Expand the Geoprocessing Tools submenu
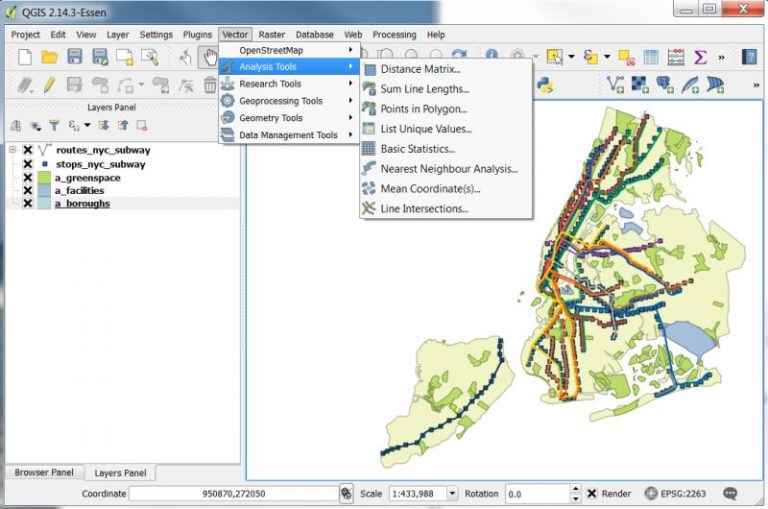 pyautogui.click(x=288, y=101)
